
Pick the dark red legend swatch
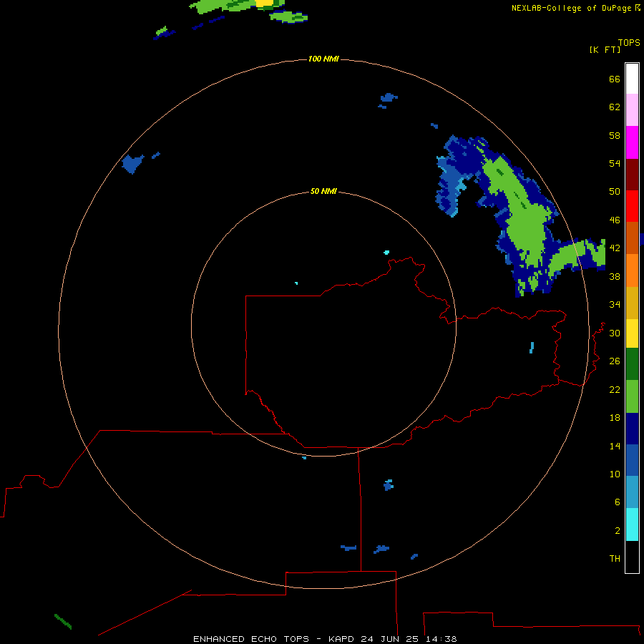632,174
